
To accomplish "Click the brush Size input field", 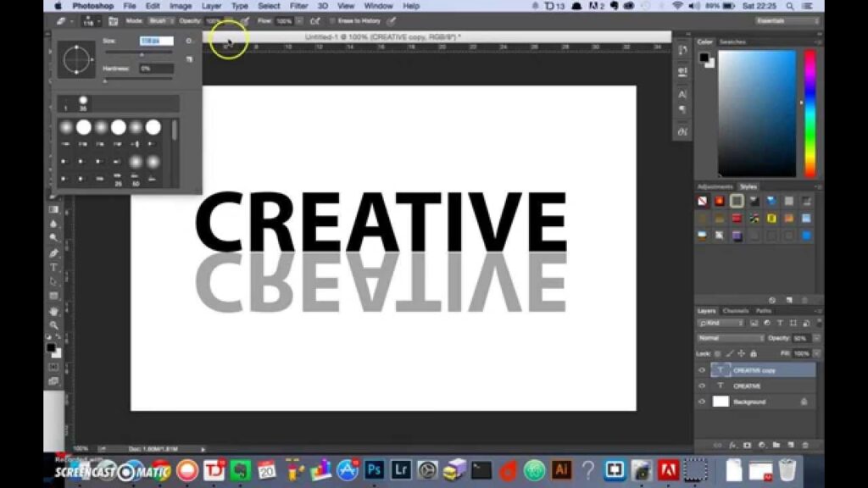I will coord(156,41).
